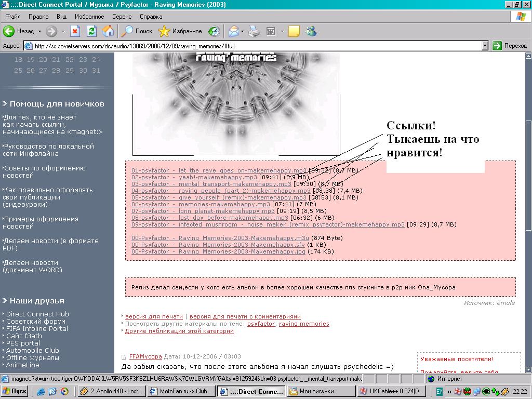Open the Справка menu
Screen dimensions: 532x399
[x=151, y=16]
